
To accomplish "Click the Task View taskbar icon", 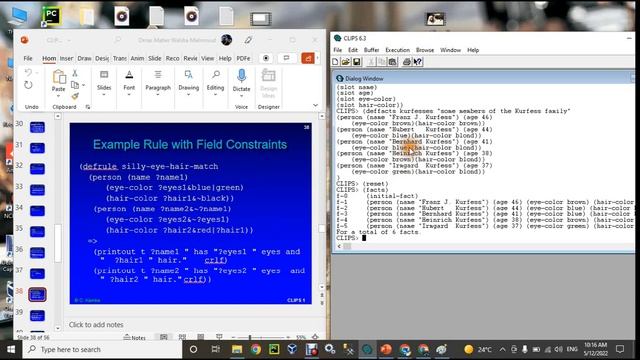I will (216, 349).
